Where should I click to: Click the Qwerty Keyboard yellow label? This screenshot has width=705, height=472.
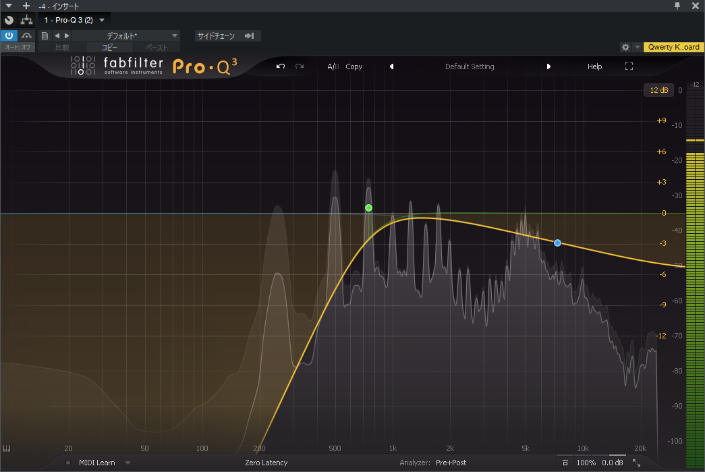click(x=673, y=47)
